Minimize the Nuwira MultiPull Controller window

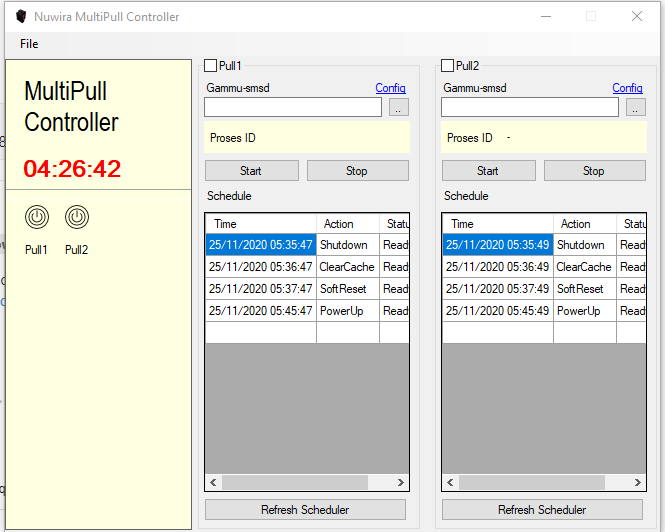546,17
